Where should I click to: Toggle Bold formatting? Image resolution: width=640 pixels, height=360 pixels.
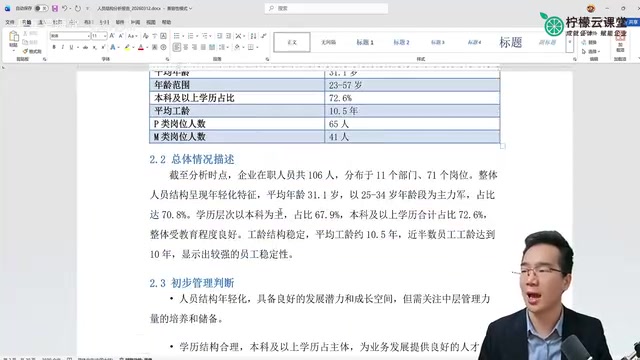(x=54, y=47)
